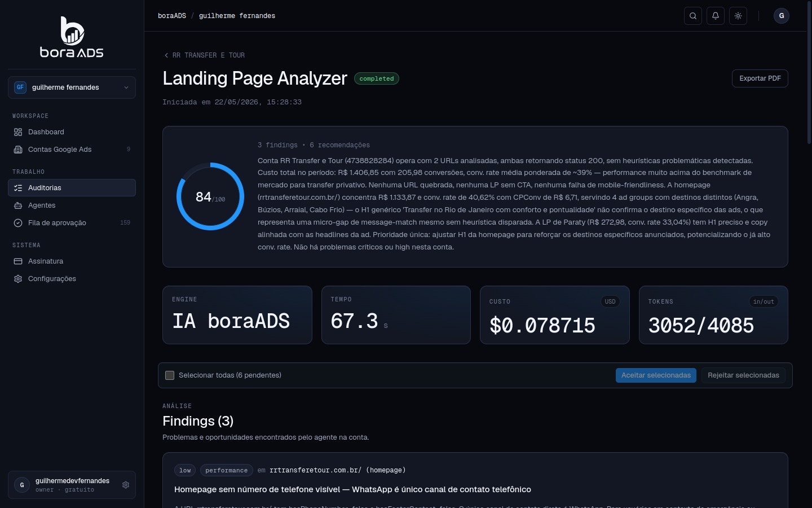Click the Dashboard grid icon
This screenshot has width=812, height=508.
click(x=18, y=132)
